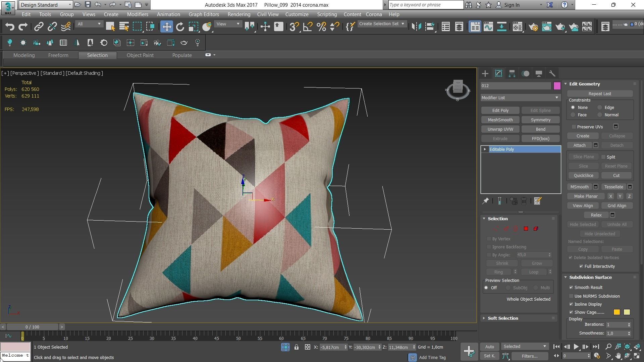Enable Use NURMS Subdivision checkbox
The image size is (644, 362).
[x=571, y=296]
